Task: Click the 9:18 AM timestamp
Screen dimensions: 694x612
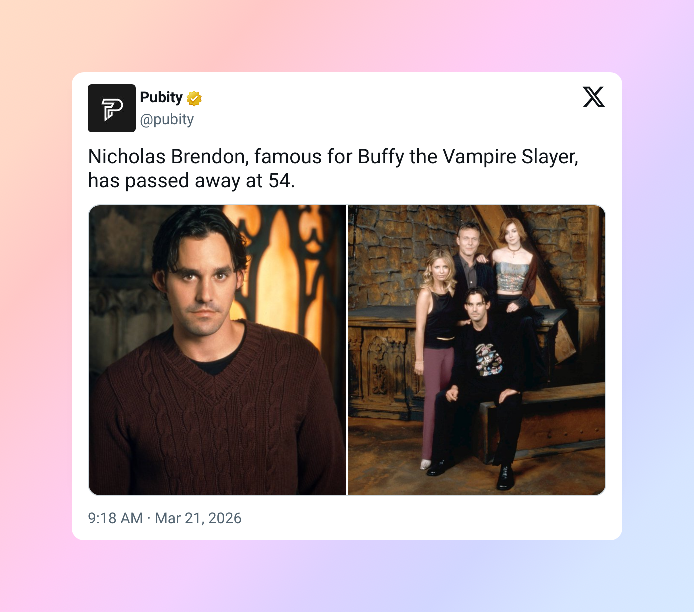Action: click(x=116, y=518)
